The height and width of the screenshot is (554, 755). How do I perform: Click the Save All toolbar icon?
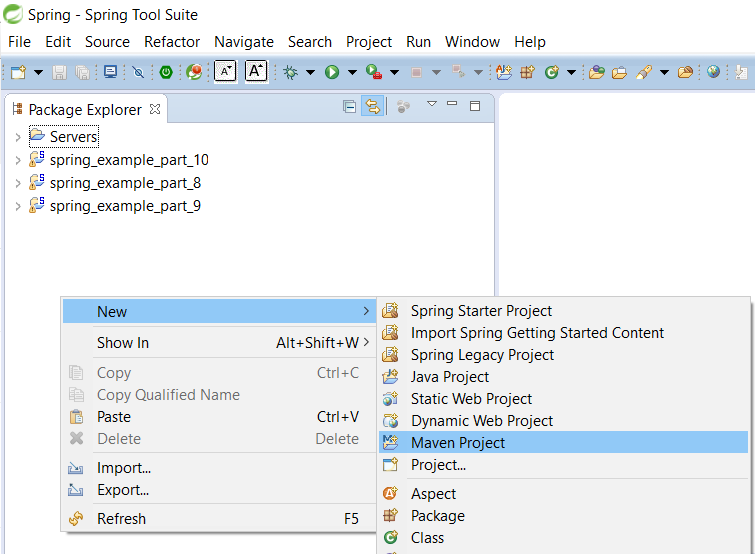tap(82, 73)
